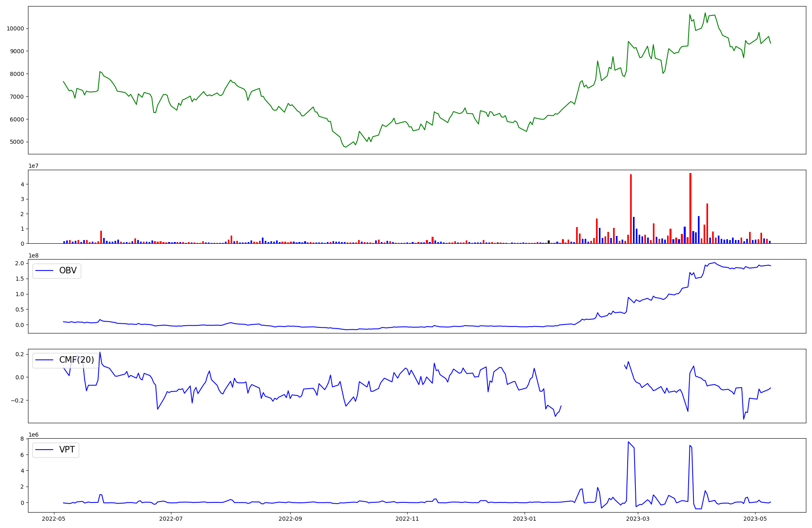Click the 0.2 tick on CMF axis

[19, 355]
